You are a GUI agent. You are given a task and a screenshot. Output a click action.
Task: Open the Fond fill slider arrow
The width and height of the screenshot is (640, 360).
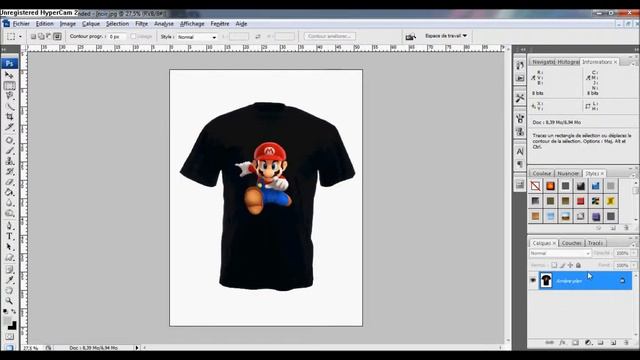(x=633, y=265)
